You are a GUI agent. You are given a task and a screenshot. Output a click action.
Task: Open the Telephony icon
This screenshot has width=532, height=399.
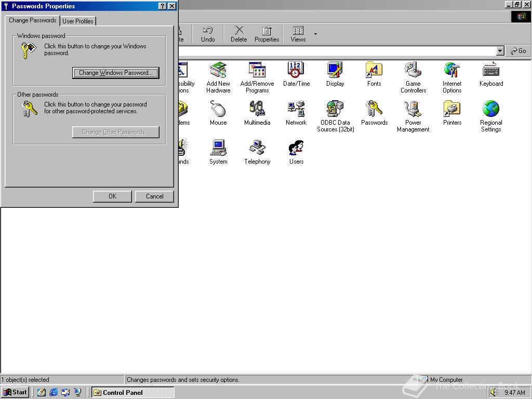(257, 152)
